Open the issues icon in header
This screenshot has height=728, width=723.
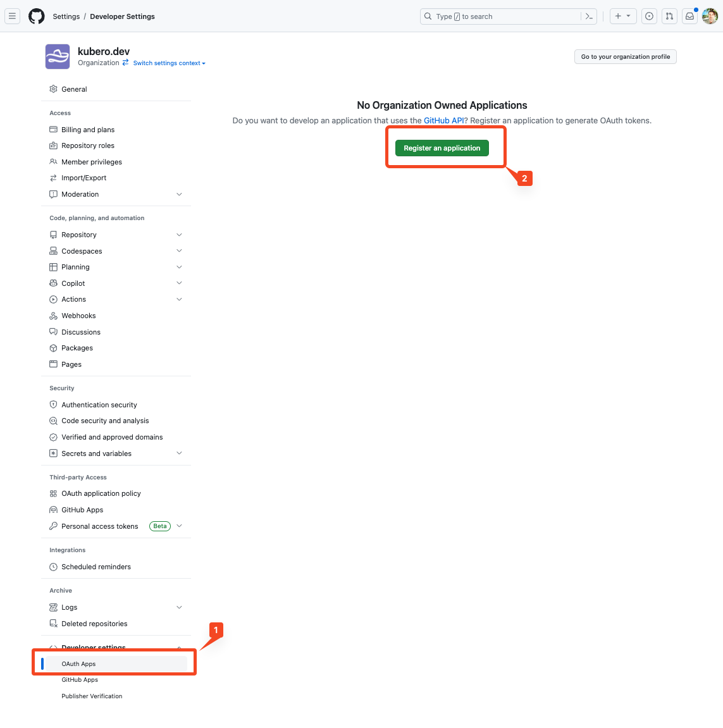click(x=649, y=16)
